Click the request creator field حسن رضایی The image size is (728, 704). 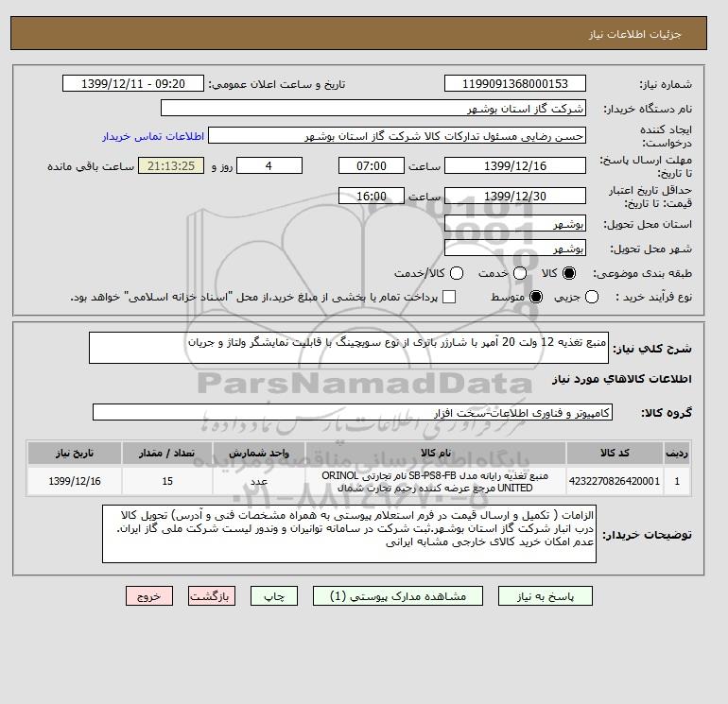click(397, 135)
